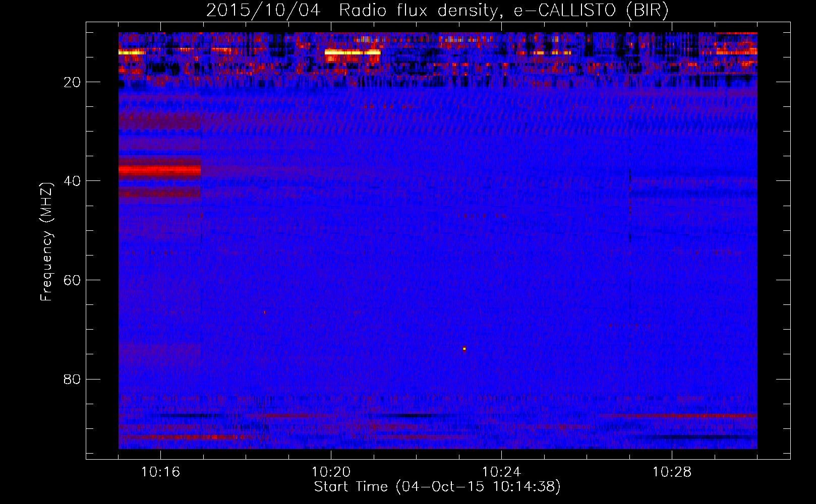816x504 pixels.
Task: Click the 'Start Time (04-Oct-15 10:14:38)' axis label
Action: pyautogui.click(x=437, y=487)
